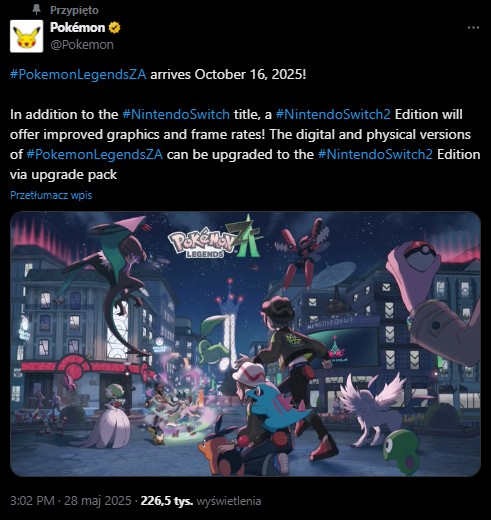
Task: Click #PokemonLegendsZA hashtag before 'can be upgraded'
Action: point(94,154)
